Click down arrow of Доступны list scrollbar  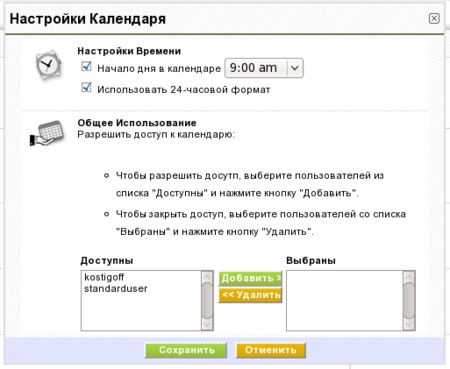207,324
